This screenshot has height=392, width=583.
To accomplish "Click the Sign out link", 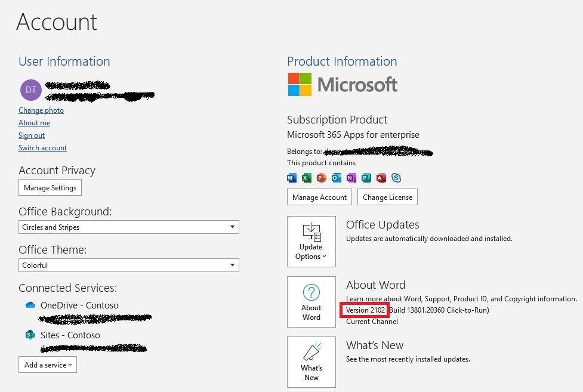I will (x=32, y=135).
